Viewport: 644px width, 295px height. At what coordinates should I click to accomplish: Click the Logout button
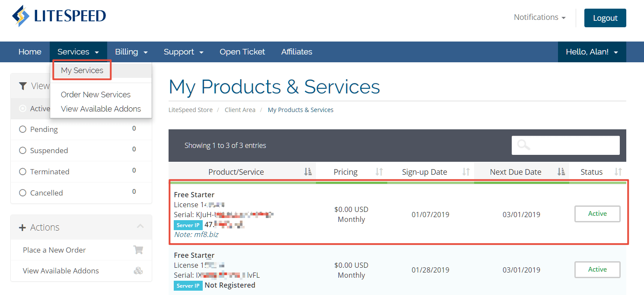605,18
